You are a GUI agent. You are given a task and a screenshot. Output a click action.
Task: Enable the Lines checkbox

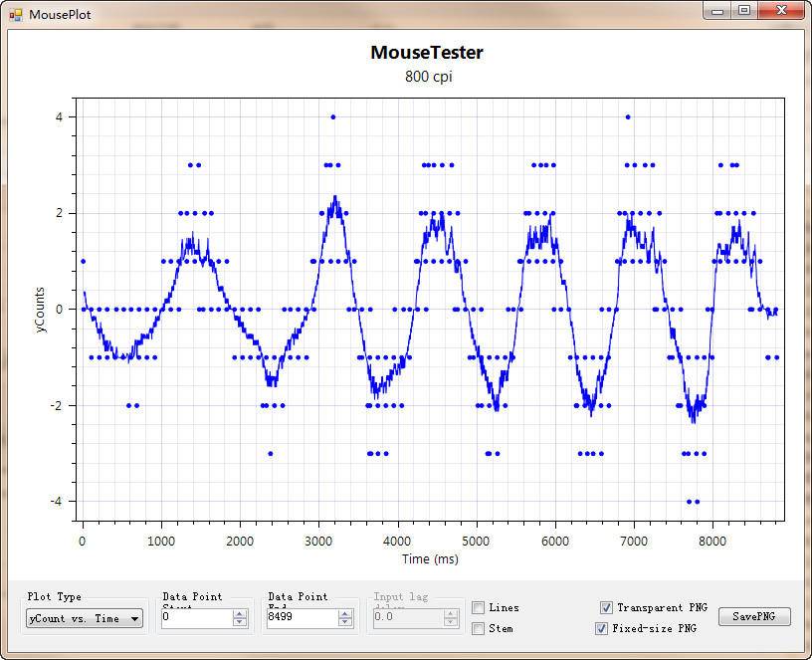(x=479, y=607)
